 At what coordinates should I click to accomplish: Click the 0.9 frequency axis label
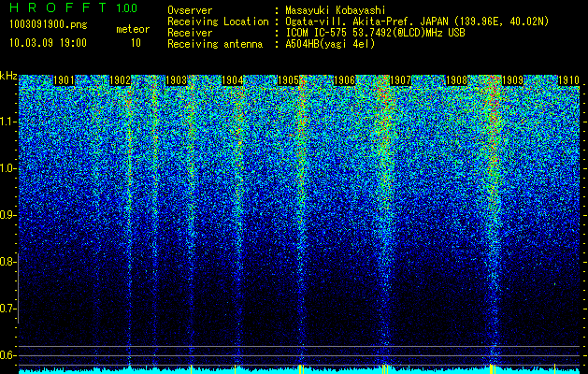click(7, 215)
